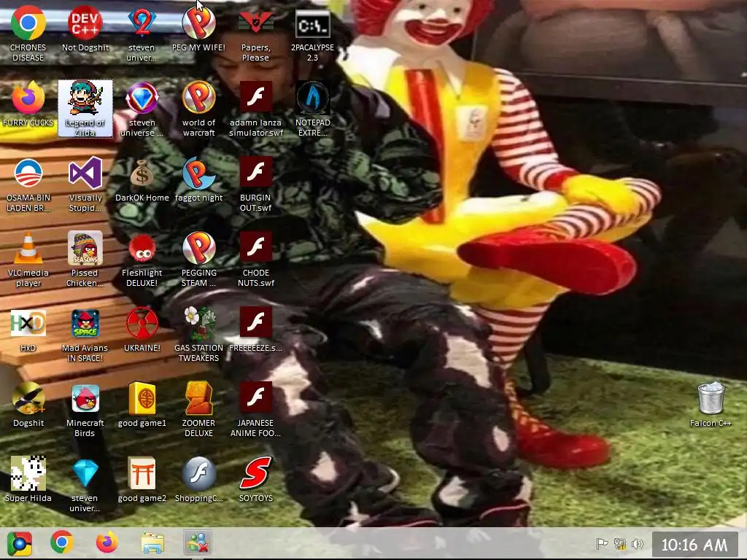Screen dimensions: 747x560
Task: Launch the HxD hex editor icon
Action: [x=28, y=323]
